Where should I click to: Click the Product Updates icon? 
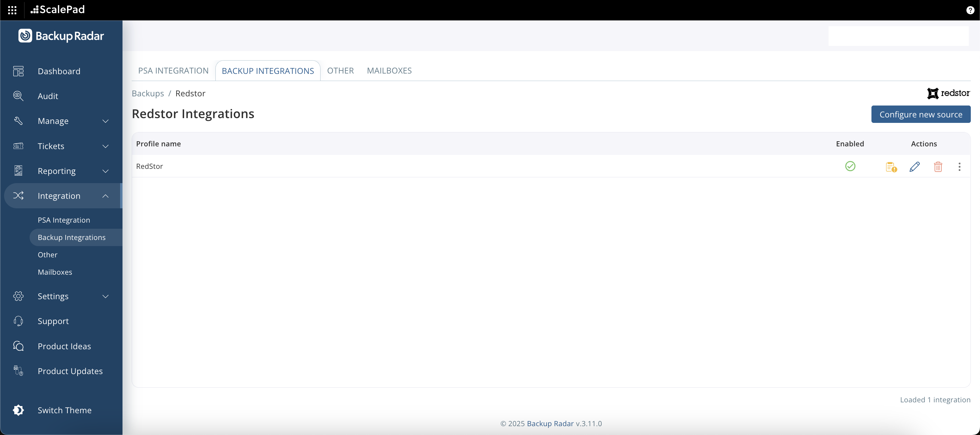pyautogui.click(x=18, y=371)
